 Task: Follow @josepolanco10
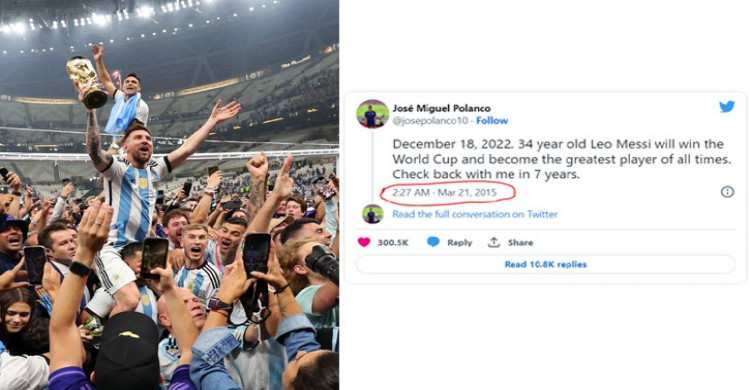(492, 121)
